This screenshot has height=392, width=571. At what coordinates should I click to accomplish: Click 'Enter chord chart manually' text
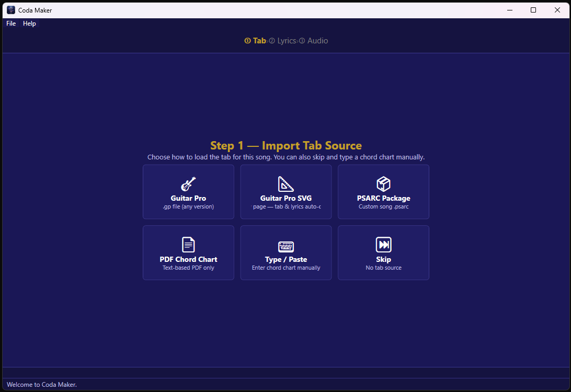[x=286, y=268]
